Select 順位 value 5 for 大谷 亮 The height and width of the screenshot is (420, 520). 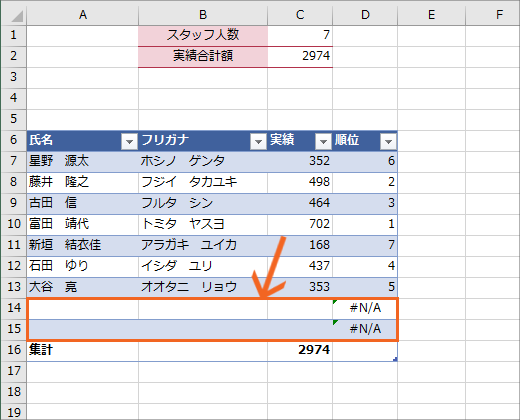point(365,287)
